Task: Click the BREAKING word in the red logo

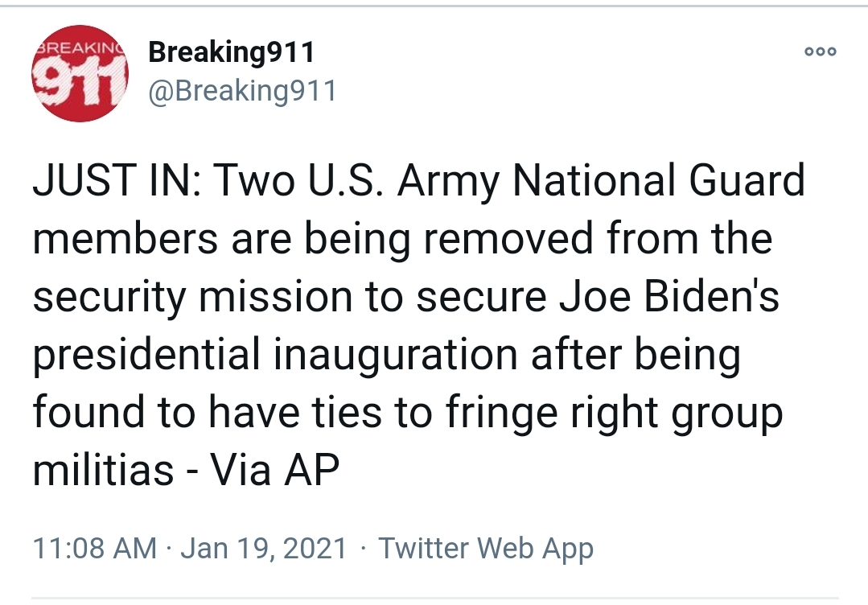Action: pyautogui.click(x=80, y=47)
